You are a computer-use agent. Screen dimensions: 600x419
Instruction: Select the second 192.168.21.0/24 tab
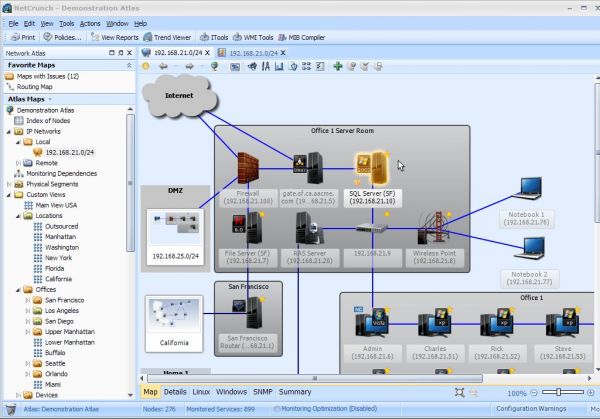(253, 53)
